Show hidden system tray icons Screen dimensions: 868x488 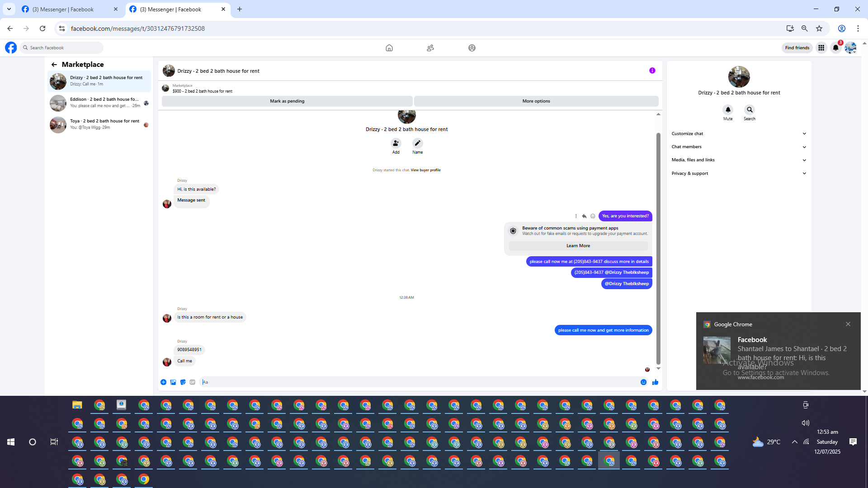point(794,442)
